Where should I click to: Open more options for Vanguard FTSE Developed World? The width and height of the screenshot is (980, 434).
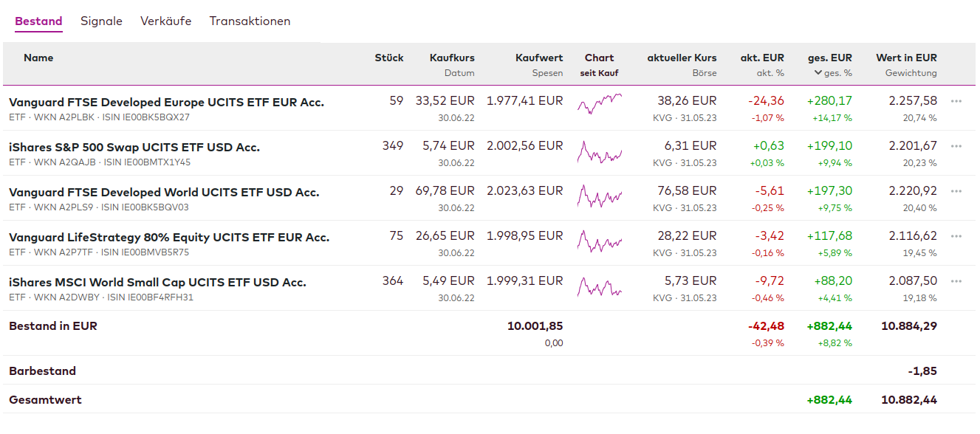(956, 192)
